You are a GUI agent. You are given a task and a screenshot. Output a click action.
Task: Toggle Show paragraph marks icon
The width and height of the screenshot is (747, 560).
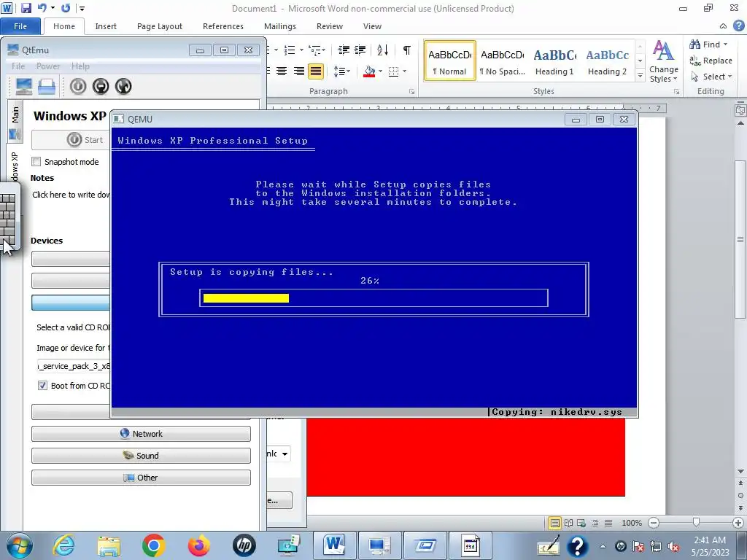(407, 50)
